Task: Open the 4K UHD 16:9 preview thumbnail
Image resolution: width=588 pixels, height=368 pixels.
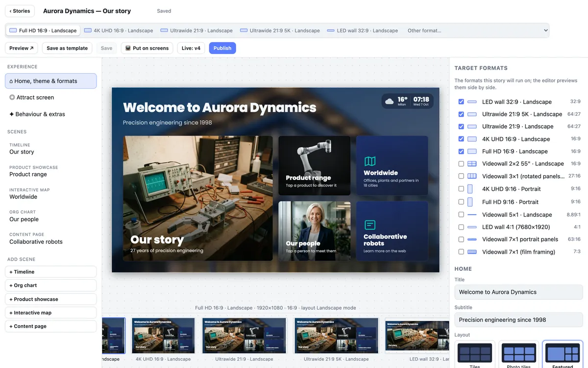Action: pos(163,336)
